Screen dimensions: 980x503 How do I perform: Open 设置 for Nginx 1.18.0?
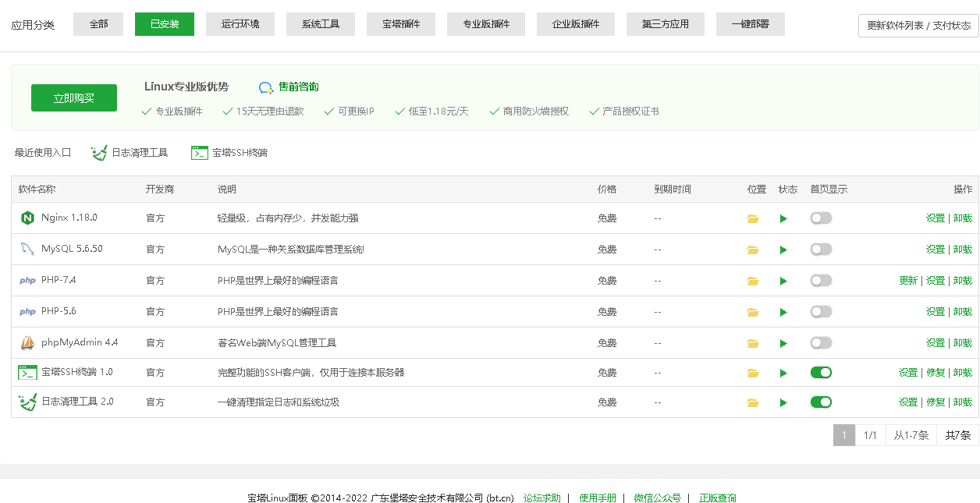pyautogui.click(x=936, y=218)
